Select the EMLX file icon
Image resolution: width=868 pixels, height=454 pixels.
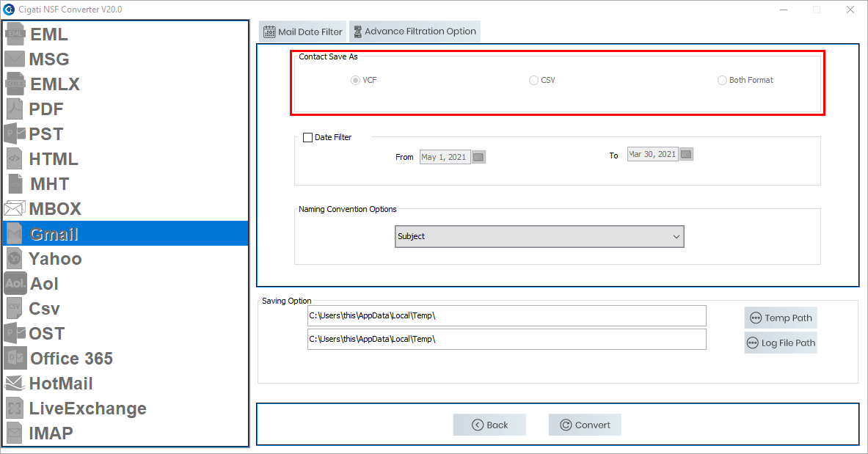tap(15, 84)
